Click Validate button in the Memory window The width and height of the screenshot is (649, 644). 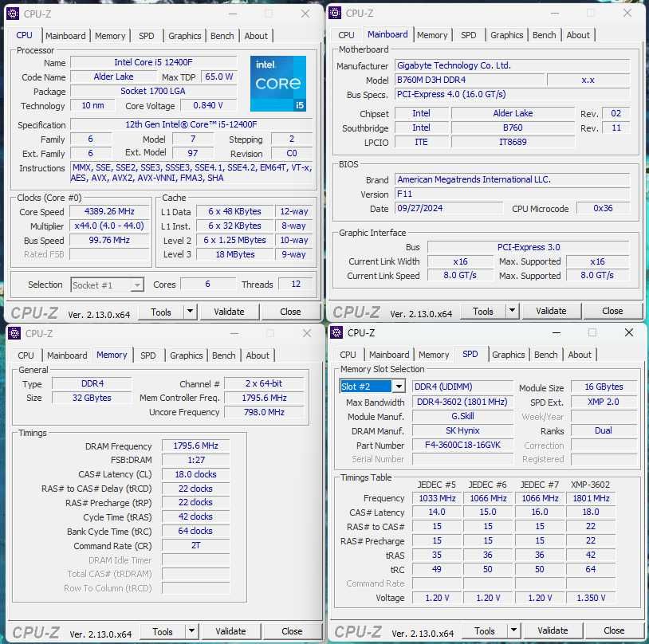(231, 631)
